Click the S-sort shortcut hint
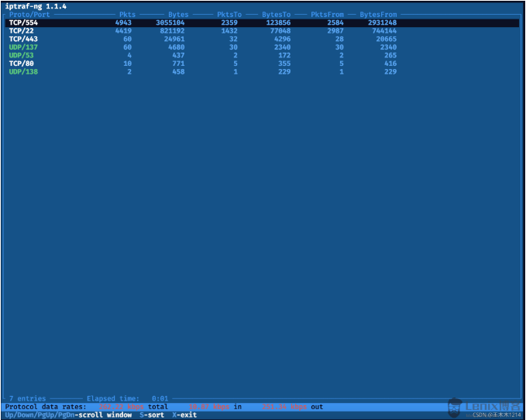 (x=152, y=415)
